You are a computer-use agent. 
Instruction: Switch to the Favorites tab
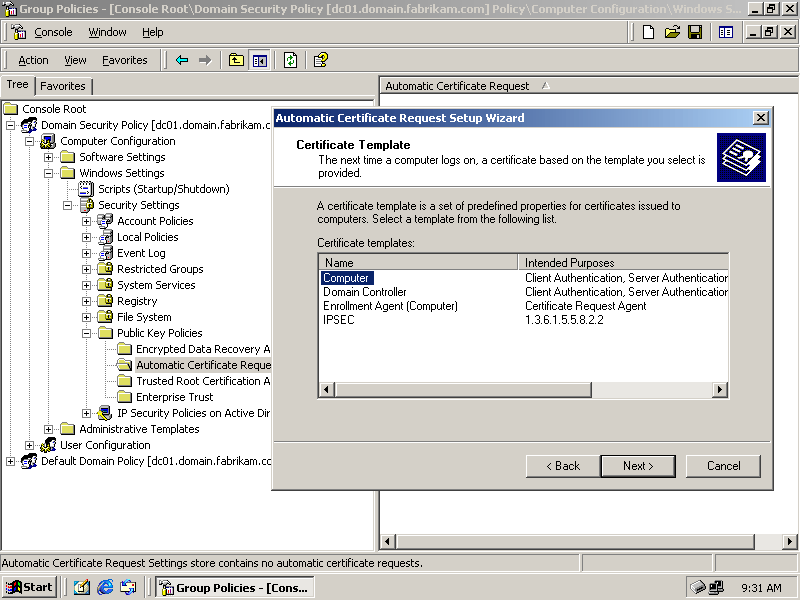[63, 86]
